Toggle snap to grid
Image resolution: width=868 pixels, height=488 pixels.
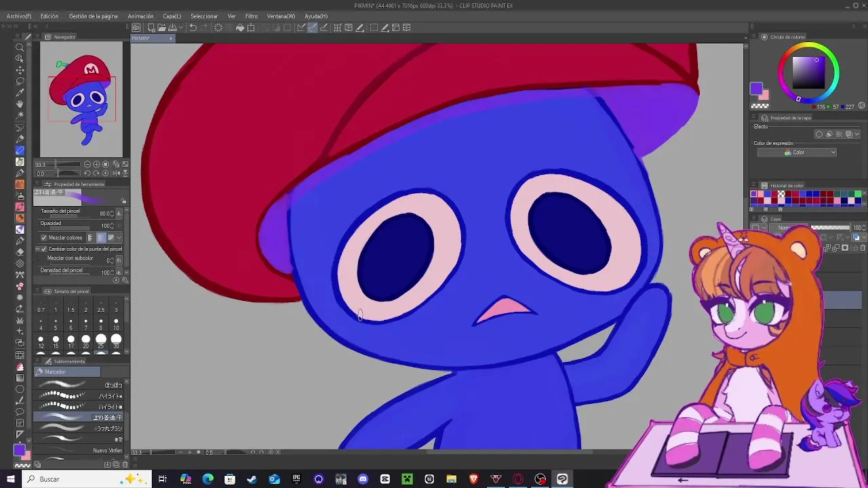pos(323,27)
